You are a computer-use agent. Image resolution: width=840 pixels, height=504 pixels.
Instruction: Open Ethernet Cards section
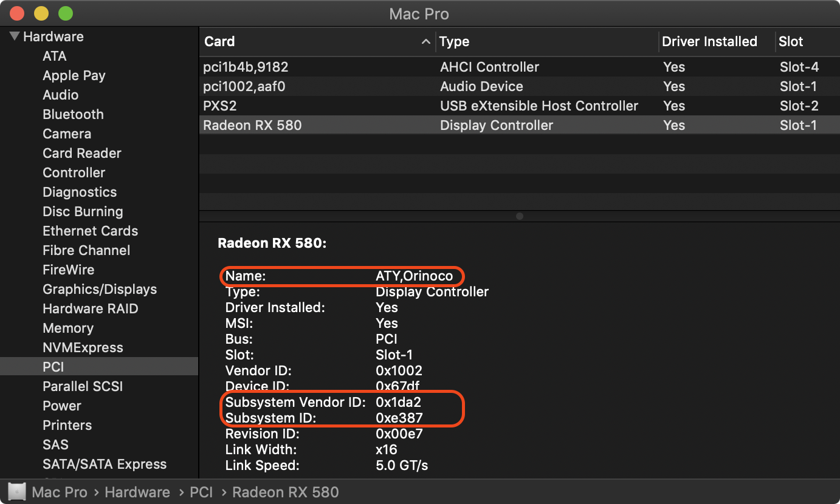click(91, 231)
